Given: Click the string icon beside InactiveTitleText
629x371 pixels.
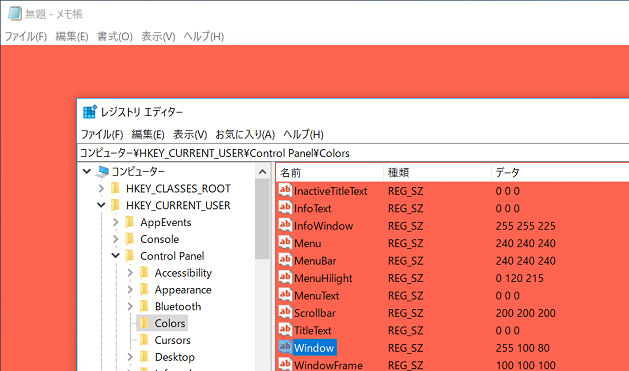Looking at the screenshot, I should pyautogui.click(x=285, y=190).
